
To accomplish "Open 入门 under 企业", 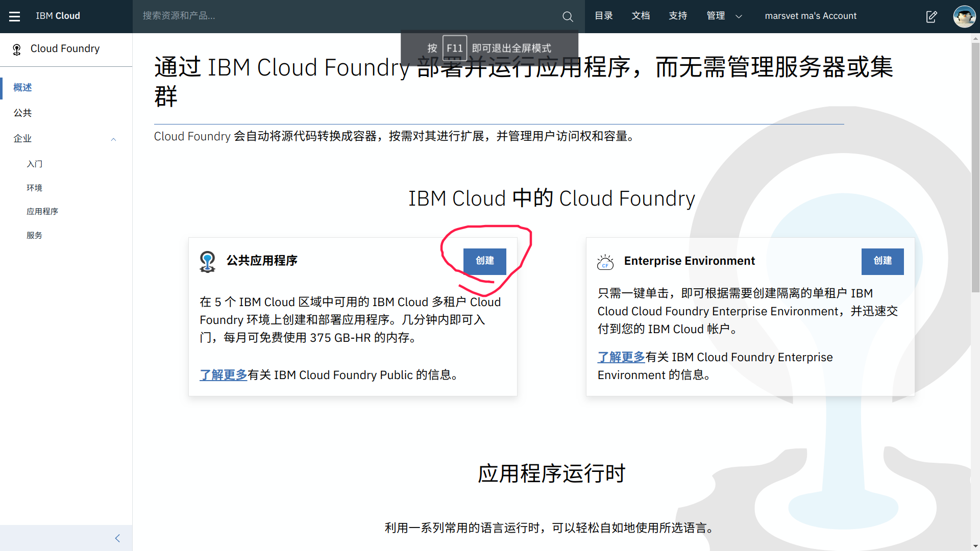I will click(x=35, y=164).
